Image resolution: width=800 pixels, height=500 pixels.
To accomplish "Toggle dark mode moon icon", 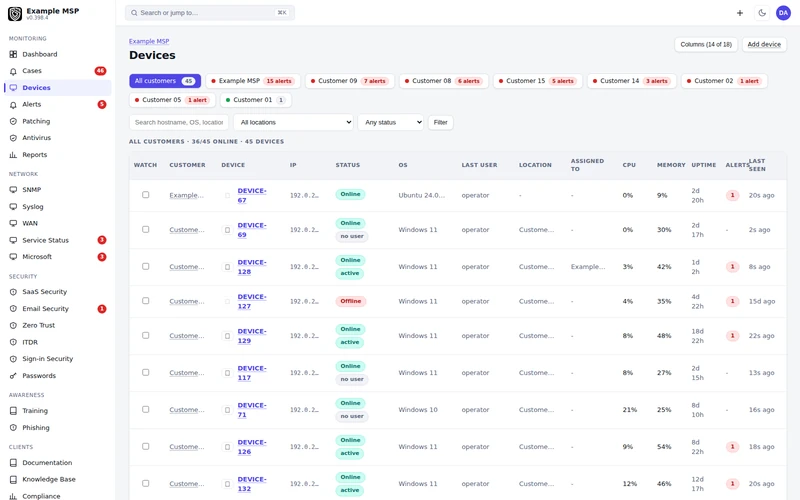I will (762, 13).
